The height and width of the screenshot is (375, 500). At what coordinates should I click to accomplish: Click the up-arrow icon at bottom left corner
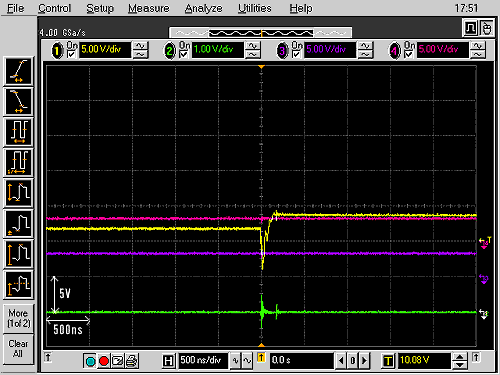[48, 357]
